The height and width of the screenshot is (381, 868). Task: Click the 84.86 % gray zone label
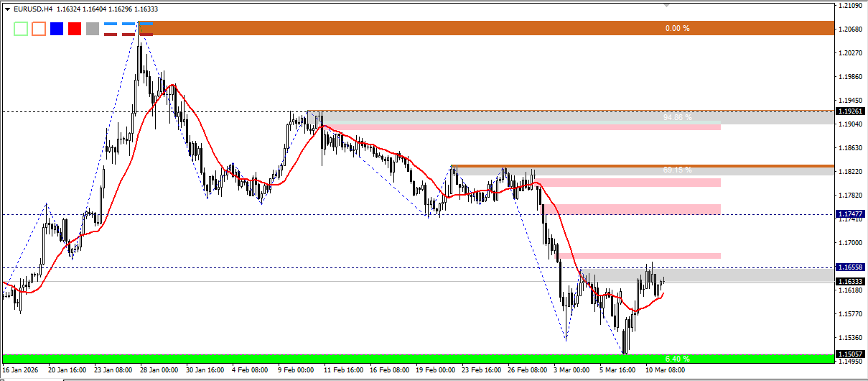[x=678, y=117]
